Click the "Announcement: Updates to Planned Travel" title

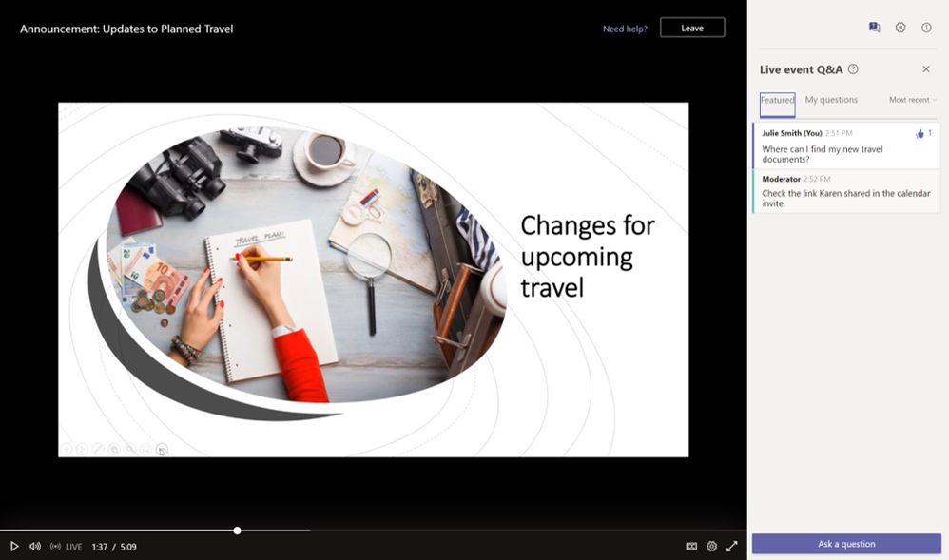click(126, 29)
